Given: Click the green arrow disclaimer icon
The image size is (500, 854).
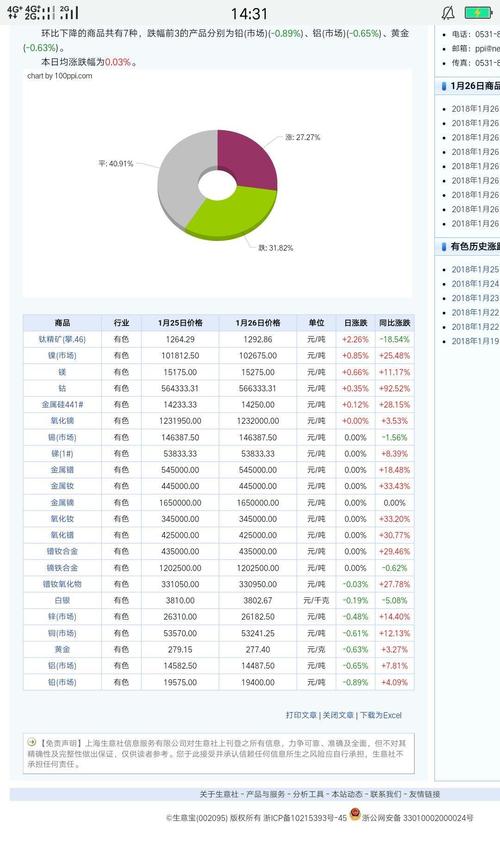Looking at the screenshot, I should pyautogui.click(x=32, y=742).
